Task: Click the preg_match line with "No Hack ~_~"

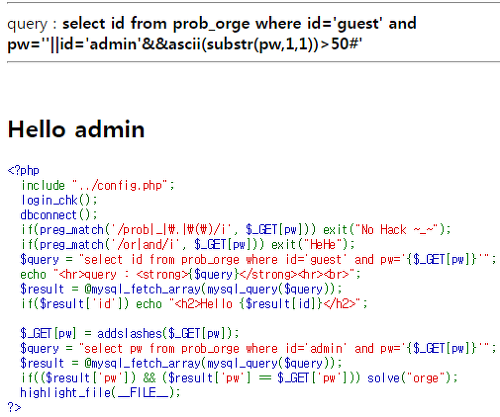Action: pos(236,230)
